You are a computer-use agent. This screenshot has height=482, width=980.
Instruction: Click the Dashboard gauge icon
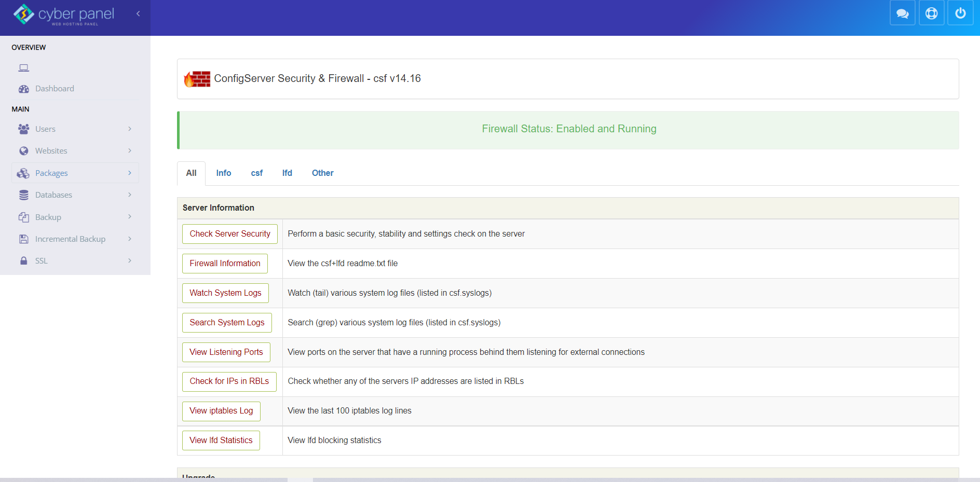pyautogui.click(x=24, y=89)
